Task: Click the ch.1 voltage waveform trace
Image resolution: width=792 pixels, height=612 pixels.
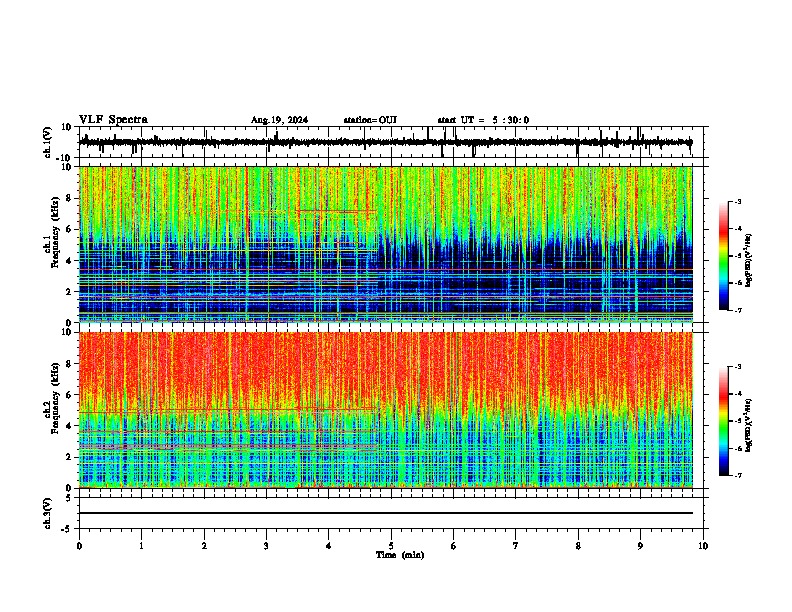Action: pos(385,142)
